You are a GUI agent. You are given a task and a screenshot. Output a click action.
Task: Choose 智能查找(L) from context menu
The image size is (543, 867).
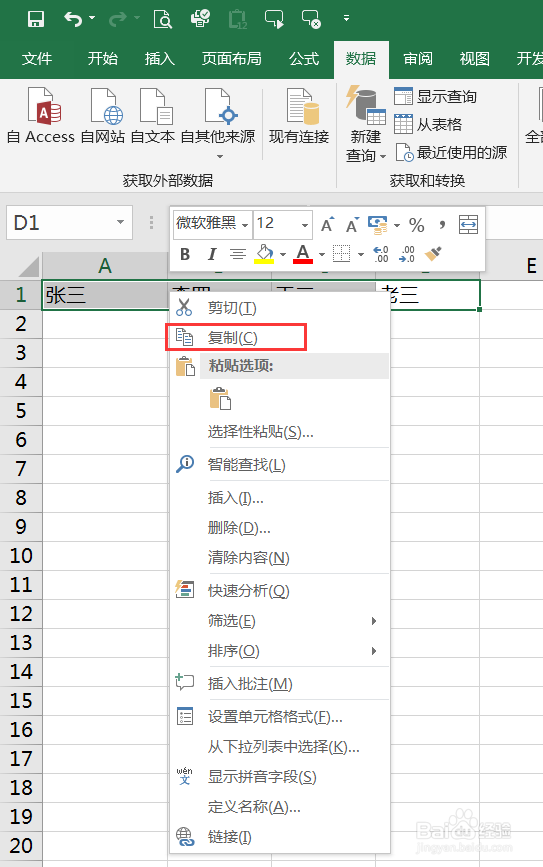(279, 464)
